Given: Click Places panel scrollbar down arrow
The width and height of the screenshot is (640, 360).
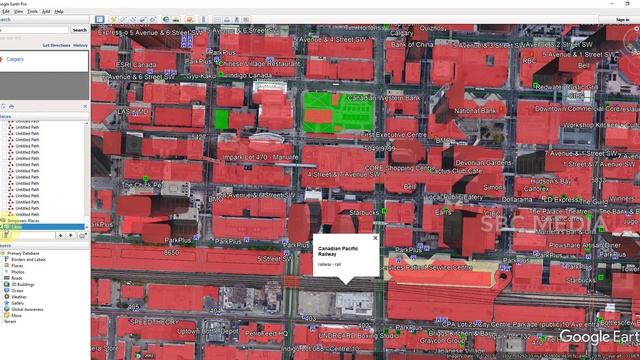Looking at the screenshot, I should 87,227.
